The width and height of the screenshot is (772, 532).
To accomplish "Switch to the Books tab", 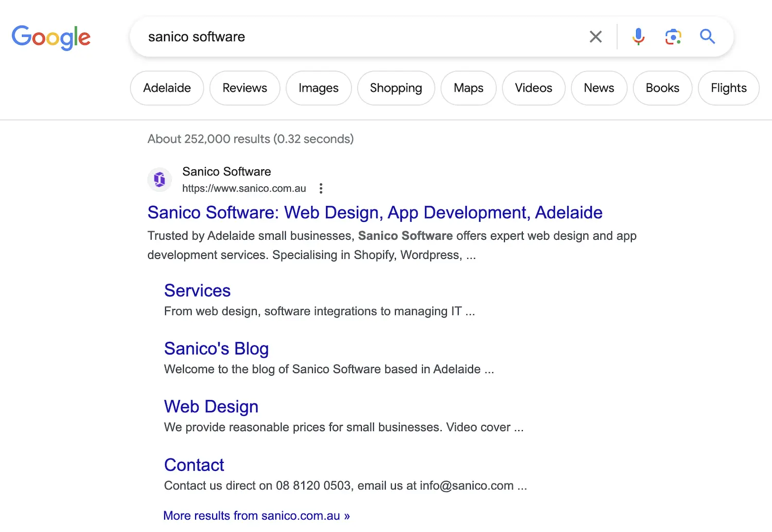I will point(662,88).
